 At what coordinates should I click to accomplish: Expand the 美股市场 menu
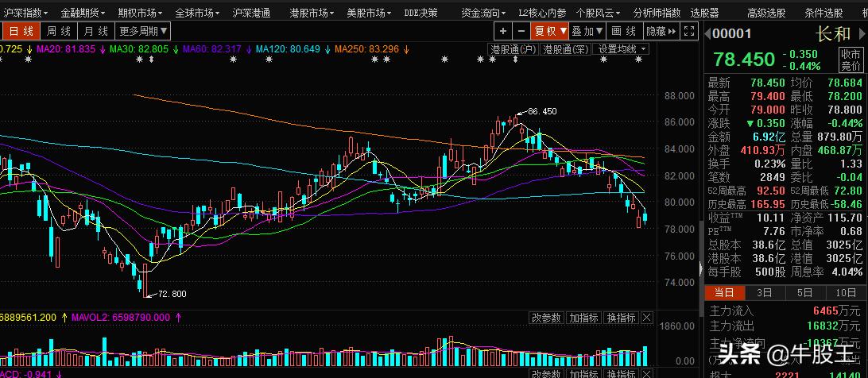point(370,12)
